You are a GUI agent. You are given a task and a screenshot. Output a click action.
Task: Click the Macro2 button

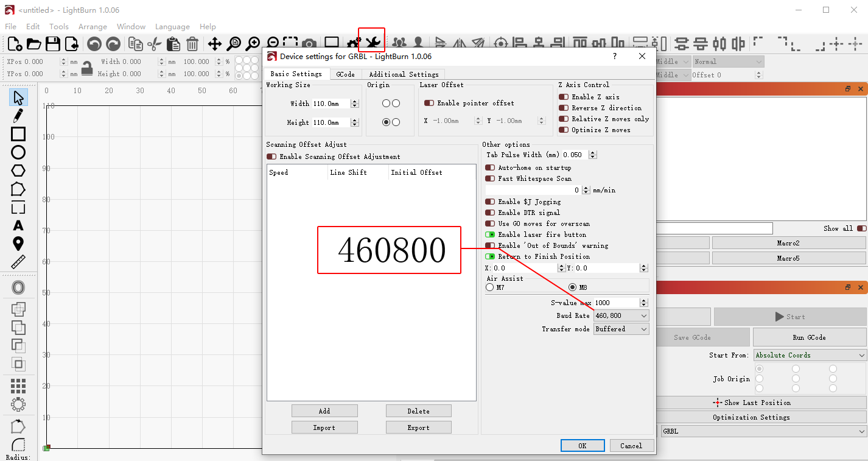point(788,243)
